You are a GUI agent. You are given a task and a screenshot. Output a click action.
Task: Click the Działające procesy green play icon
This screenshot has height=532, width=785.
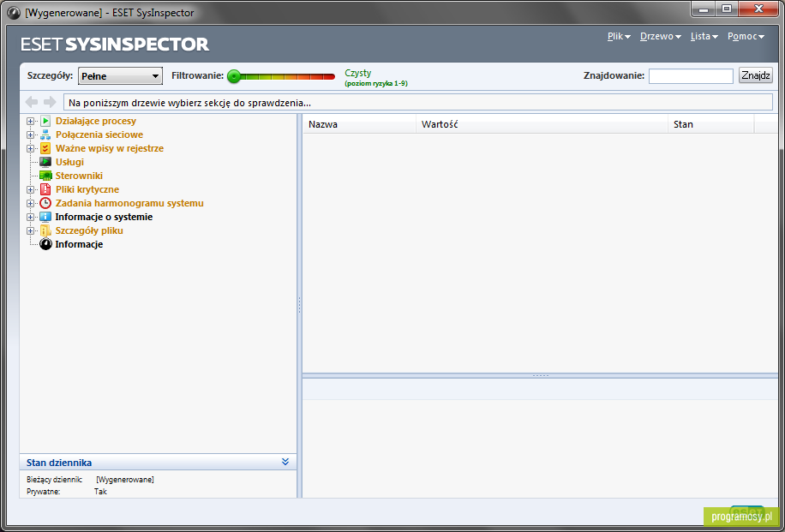[45, 121]
